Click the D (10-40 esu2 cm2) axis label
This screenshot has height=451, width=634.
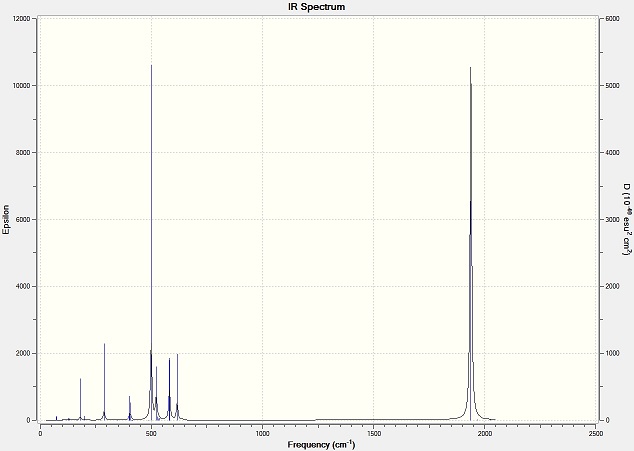tap(626, 219)
